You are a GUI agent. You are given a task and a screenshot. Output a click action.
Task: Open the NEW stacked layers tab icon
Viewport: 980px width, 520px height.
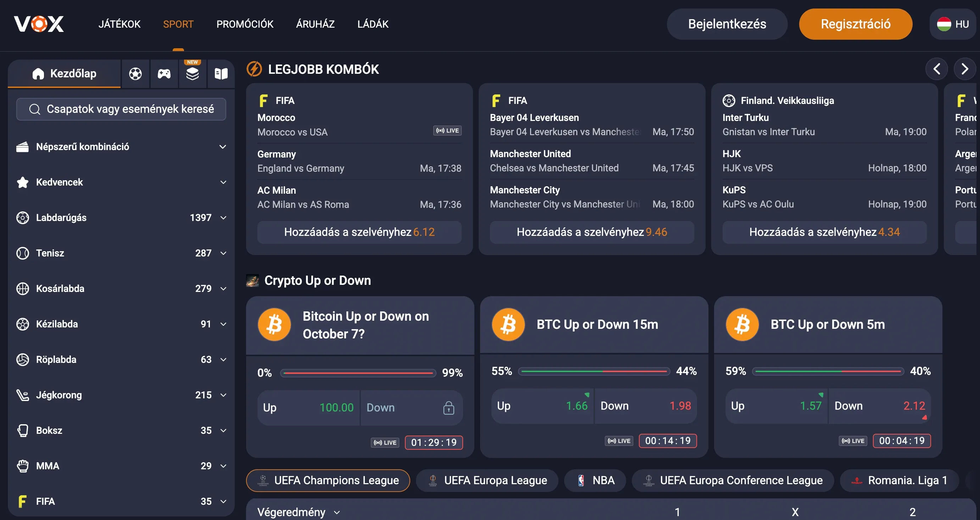(193, 73)
